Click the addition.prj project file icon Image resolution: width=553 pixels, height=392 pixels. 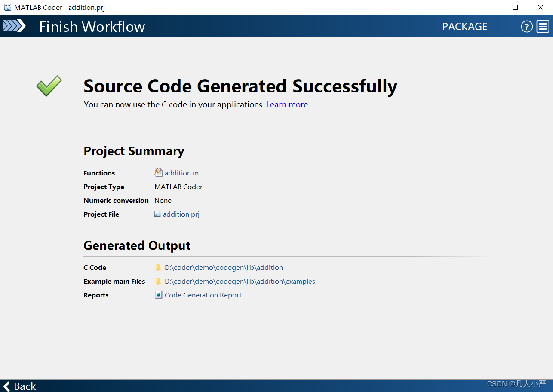pos(158,214)
